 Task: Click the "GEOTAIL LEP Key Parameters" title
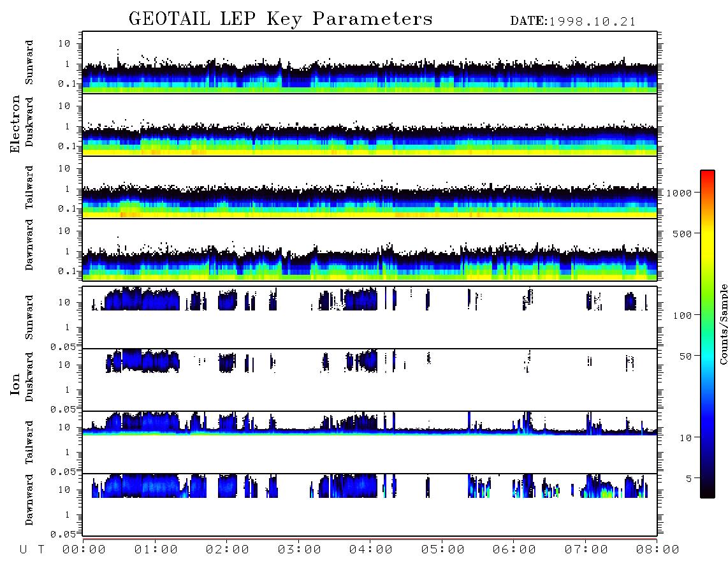click(x=280, y=19)
